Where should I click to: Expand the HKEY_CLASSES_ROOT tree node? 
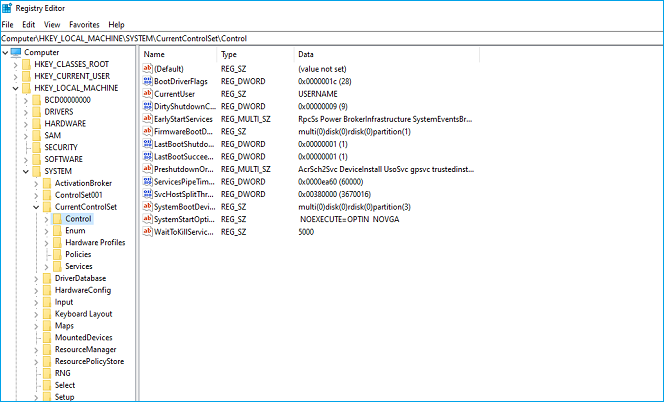[x=12, y=64]
